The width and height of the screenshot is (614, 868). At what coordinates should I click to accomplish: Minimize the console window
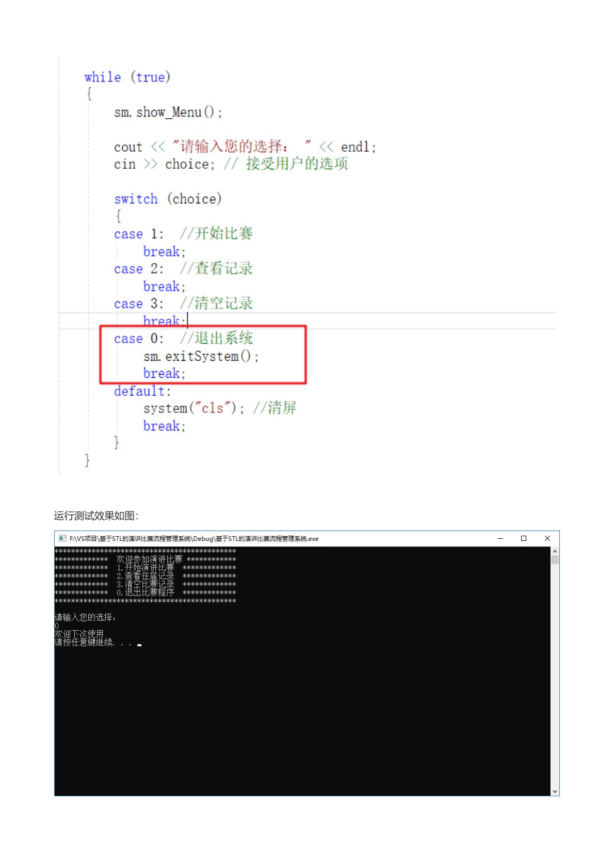[500, 538]
